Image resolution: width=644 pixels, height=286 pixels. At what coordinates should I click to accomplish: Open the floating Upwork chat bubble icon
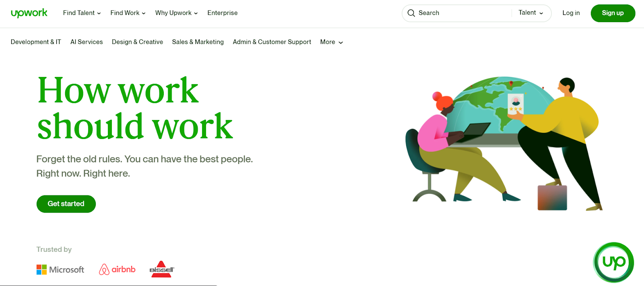click(613, 262)
